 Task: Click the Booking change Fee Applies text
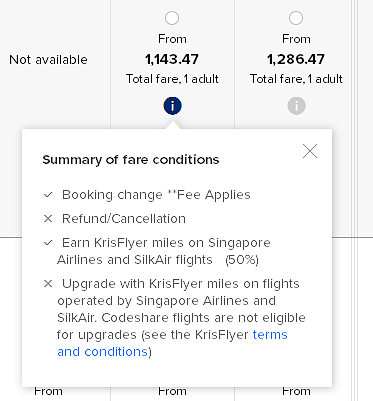coord(156,195)
